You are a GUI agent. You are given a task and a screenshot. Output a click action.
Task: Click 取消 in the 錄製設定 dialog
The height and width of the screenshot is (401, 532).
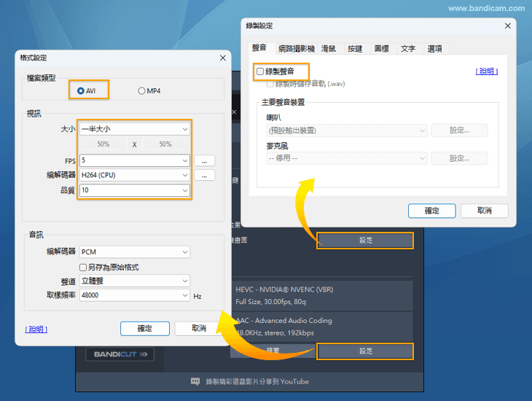pyautogui.click(x=484, y=210)
